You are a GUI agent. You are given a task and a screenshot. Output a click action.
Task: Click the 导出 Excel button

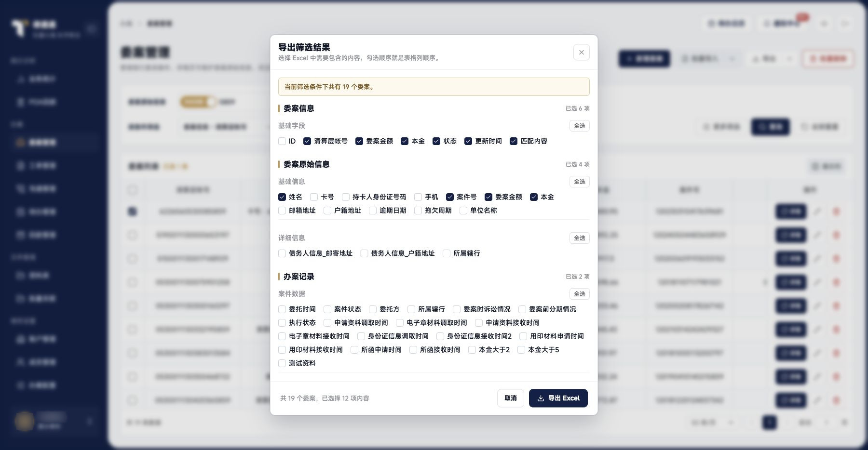point(558,398)
